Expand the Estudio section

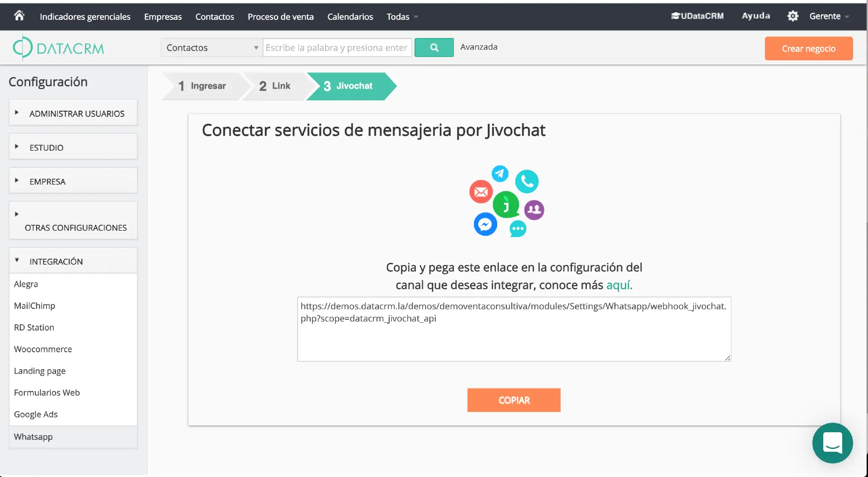point(73,146)
